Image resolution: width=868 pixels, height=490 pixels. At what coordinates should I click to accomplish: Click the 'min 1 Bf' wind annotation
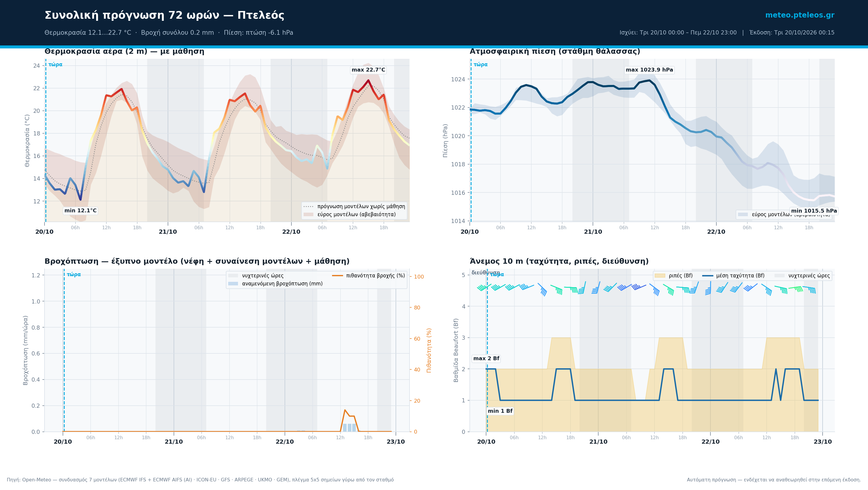pyautogui.click(x=500, y=411)
